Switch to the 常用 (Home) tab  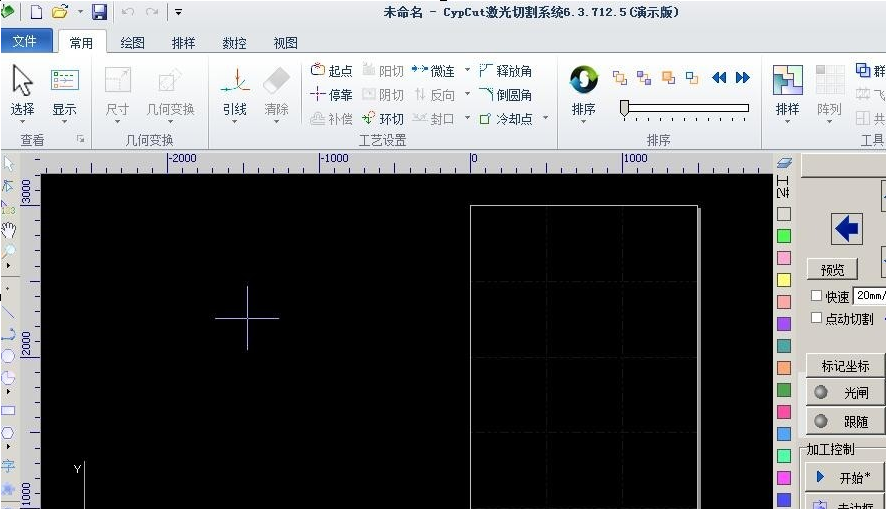(x=81, y=42)
